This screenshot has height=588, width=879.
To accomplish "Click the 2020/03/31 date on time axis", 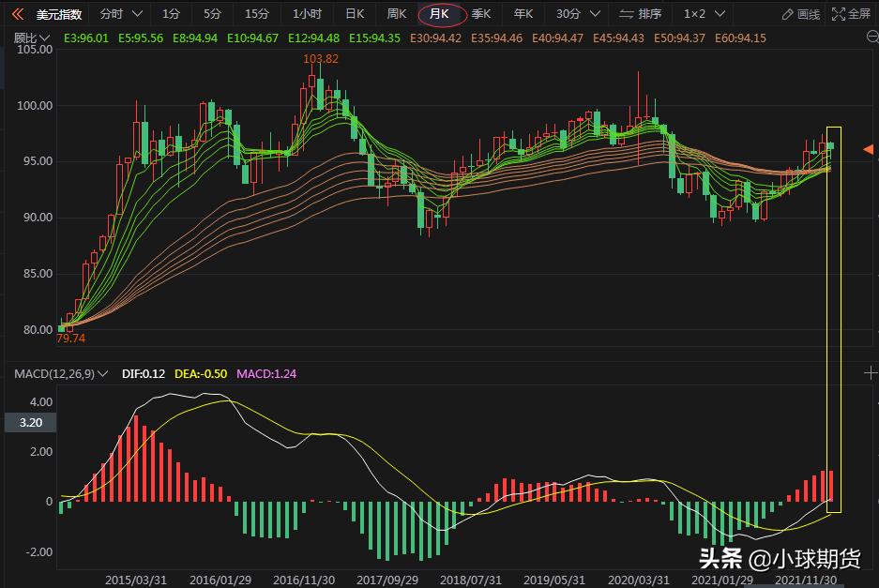I will [639, 580].
